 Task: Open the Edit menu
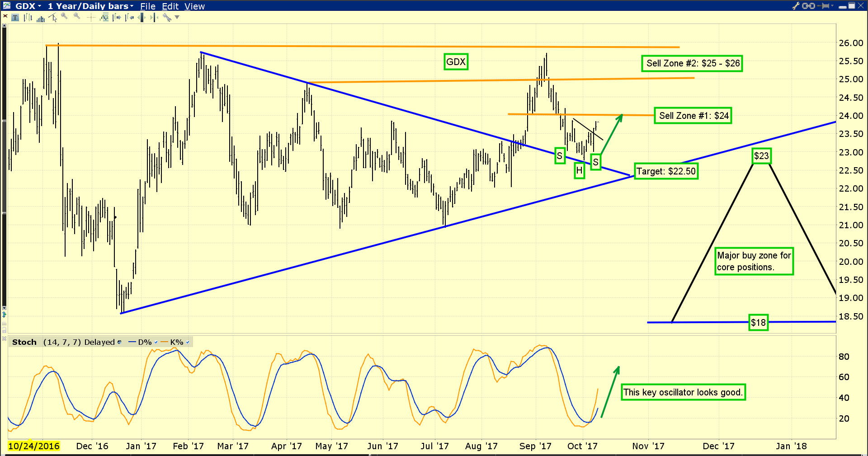pyautogui.click(x=170, y=6)
